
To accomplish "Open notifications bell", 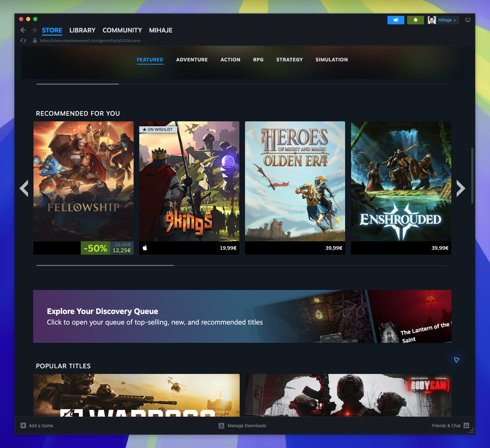I will pyautogui.click(x=416, y=20).
